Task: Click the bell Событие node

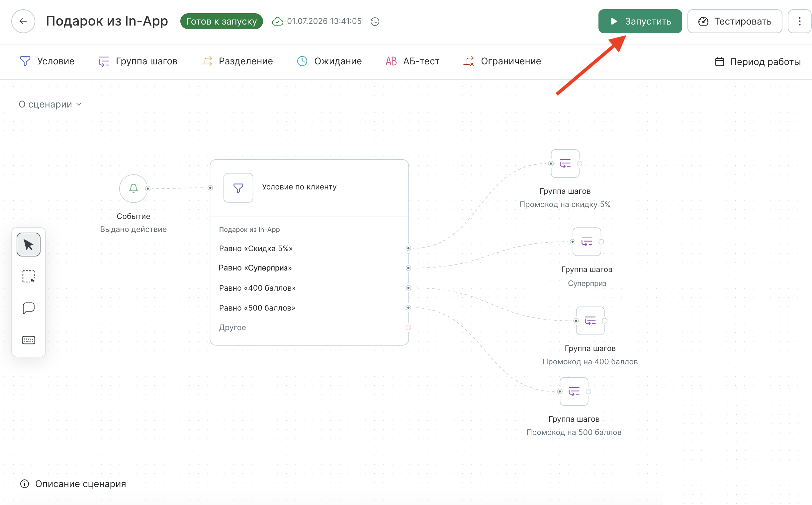Action: pos(134,188)
